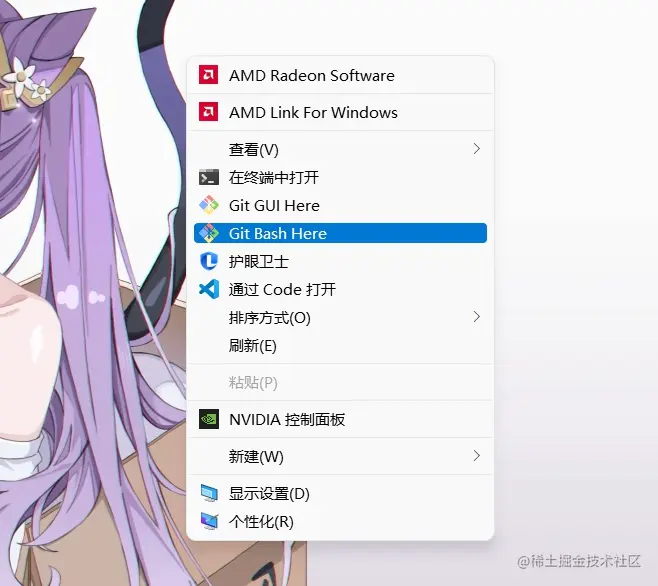Viewport: 658px width, 586px height.
Task: Click the NVIDIA logo icon
Action: [x=209, y=419]
